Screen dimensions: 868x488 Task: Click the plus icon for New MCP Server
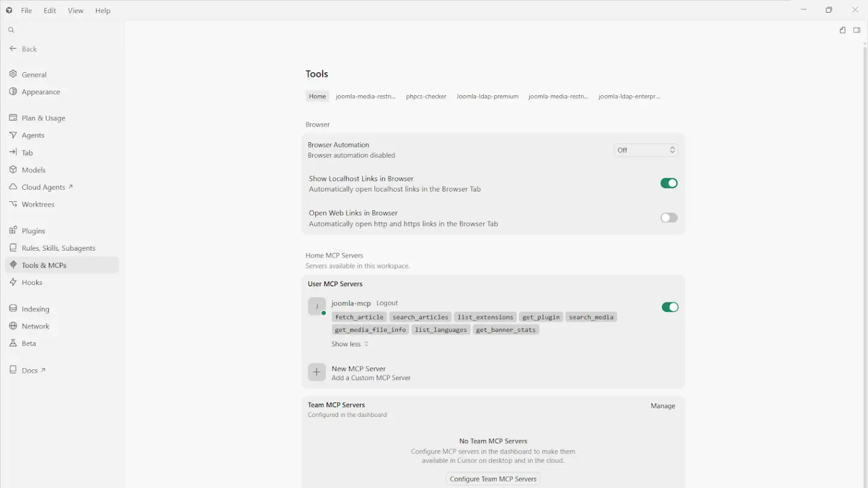(316, 372)
